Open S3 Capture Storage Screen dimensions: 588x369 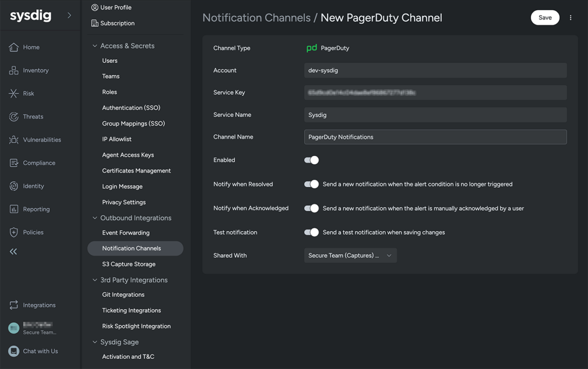pos(129,264)
